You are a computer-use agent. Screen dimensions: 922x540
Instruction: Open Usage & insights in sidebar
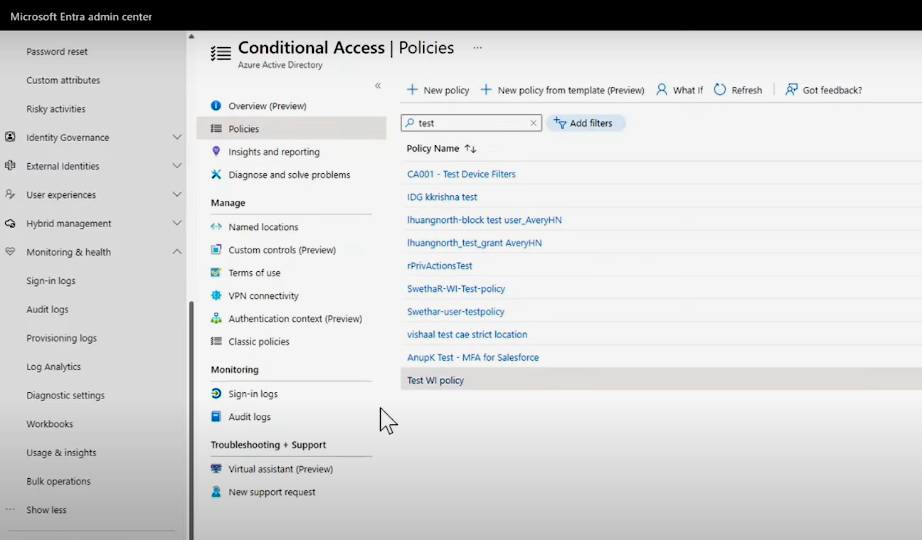point(61,453)
